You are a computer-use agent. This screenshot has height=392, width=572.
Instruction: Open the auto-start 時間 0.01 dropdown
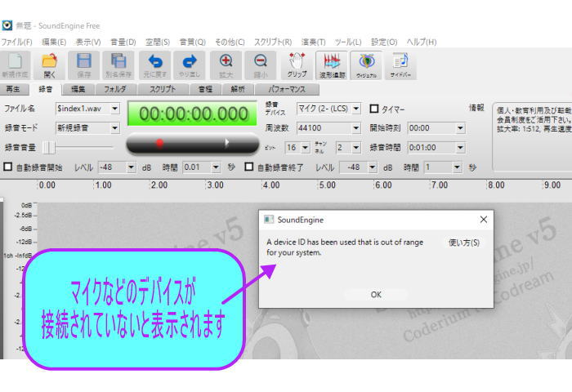(x=216, y=167)
